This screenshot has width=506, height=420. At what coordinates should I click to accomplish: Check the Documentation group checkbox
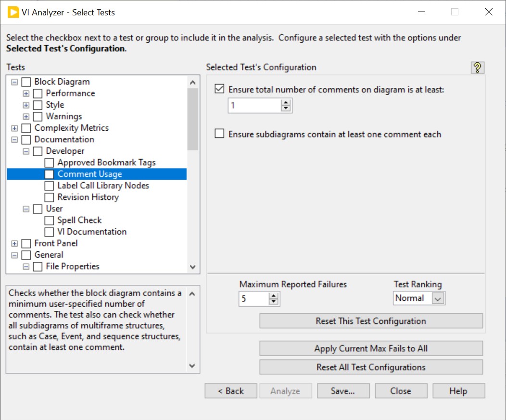26,139
